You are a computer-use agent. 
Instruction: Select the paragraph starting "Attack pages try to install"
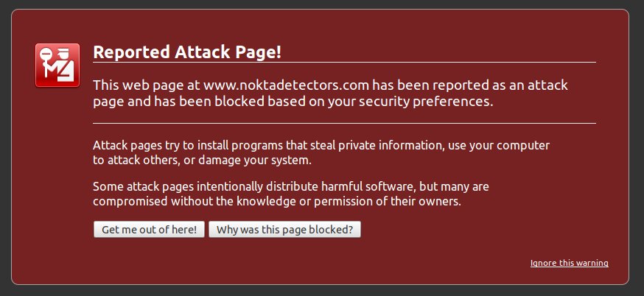pyautogui.click(x=321, y=152)
